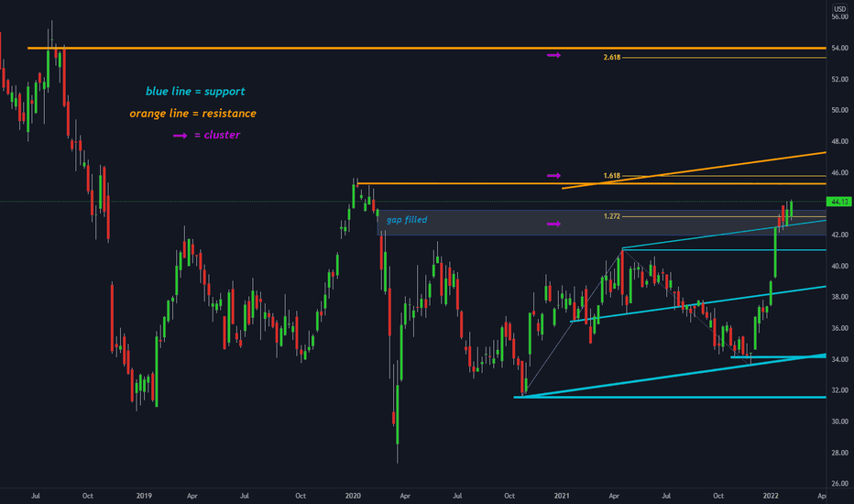The image size is (854, 504).
Task: Click the 30.00 price axis label
Action: [x=839, y=422]
